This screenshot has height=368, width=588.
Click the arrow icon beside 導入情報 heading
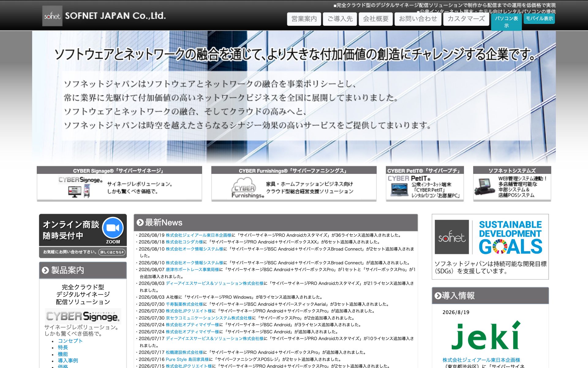click(438, 296)
